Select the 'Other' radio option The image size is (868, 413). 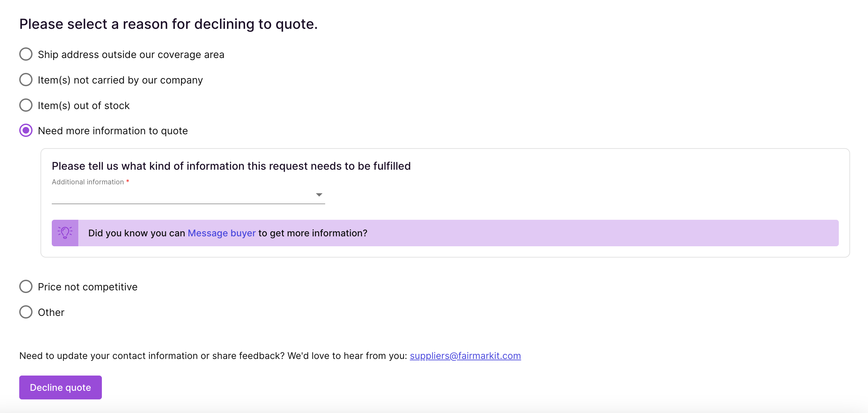point(26,312)
